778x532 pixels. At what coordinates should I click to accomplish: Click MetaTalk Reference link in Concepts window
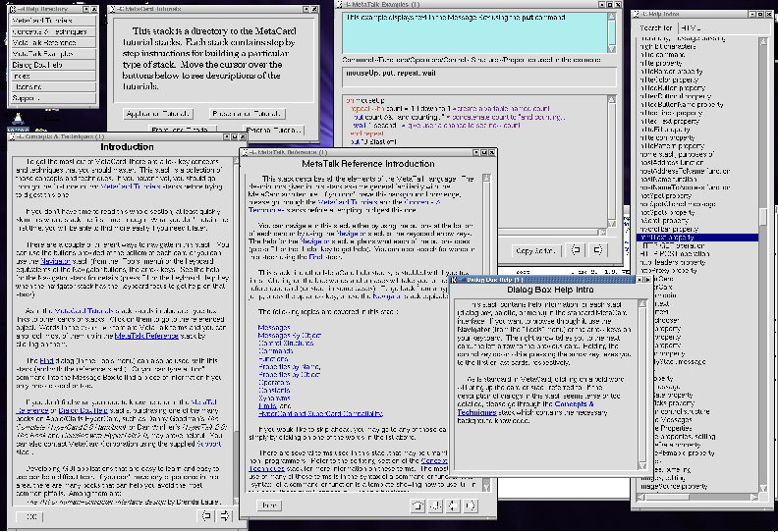[x=146, y=336]
